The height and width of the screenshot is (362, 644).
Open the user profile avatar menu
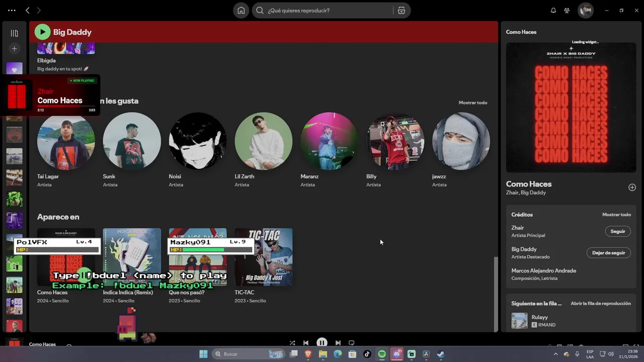585,10
